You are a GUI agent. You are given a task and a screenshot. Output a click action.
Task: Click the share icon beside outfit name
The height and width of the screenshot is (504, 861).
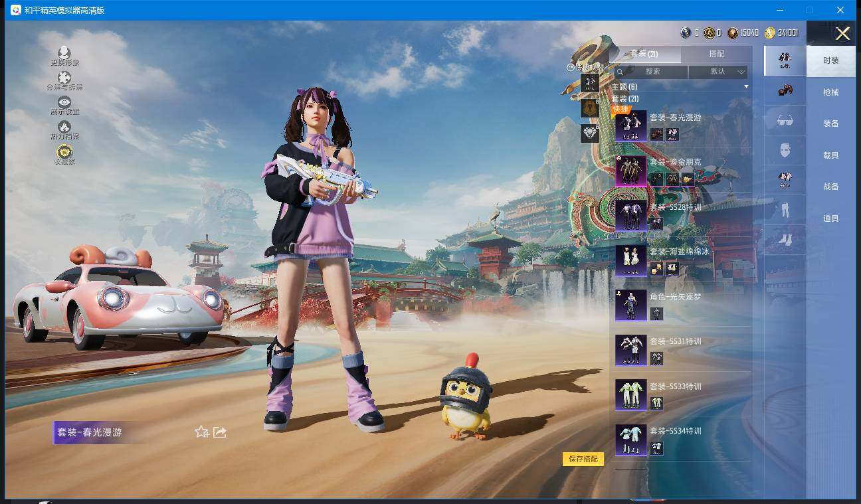[x=220, y=432]
